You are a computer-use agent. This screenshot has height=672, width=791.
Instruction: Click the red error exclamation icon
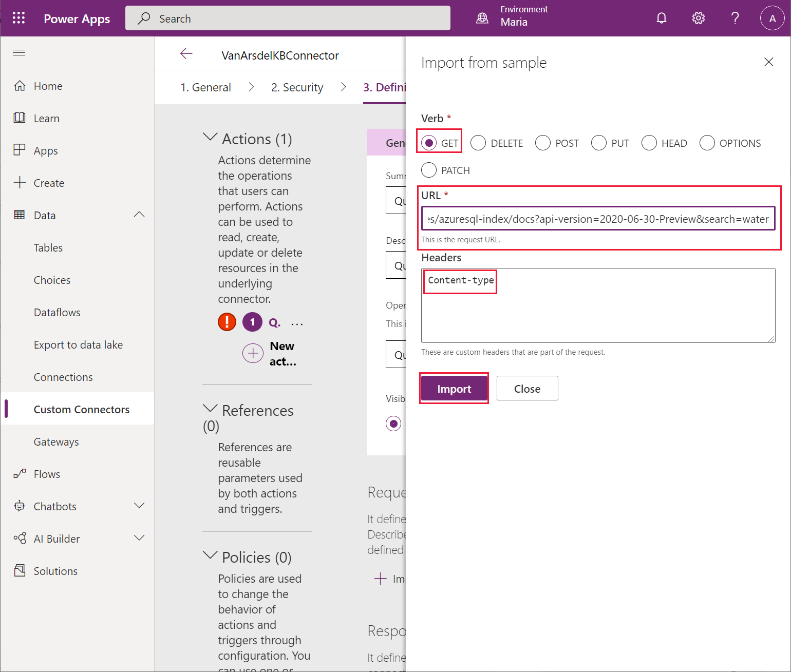[x=227, y=322]
